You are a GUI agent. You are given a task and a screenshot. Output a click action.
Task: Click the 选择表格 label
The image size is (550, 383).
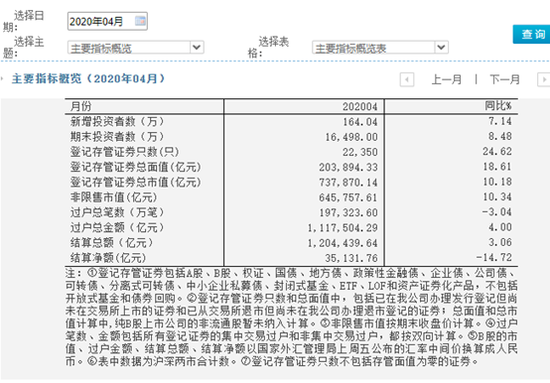pyautogui.click(x=268, y=47)
